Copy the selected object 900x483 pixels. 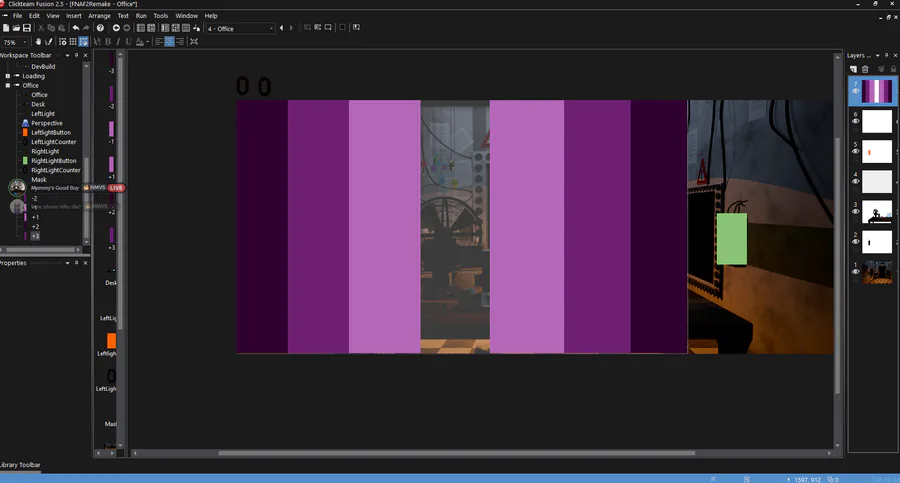point(51,28)
